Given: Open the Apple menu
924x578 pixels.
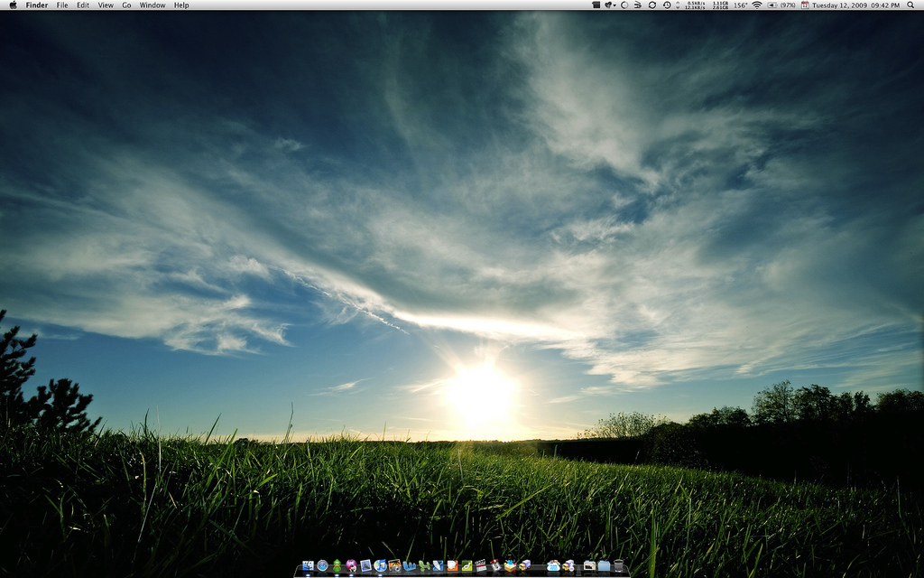Looking at the screenshot, I should 13,5.
